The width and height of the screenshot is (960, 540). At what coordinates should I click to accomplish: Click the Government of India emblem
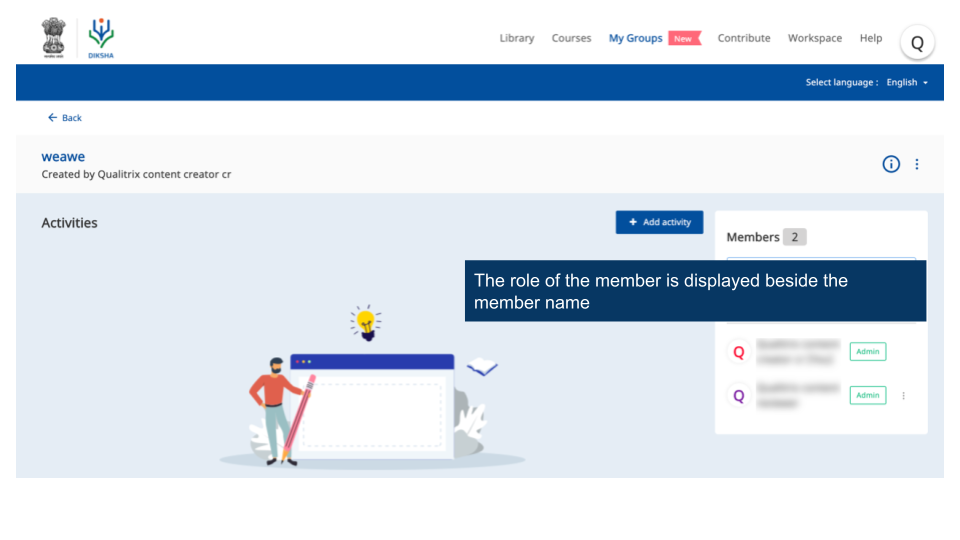pos(54,38)
